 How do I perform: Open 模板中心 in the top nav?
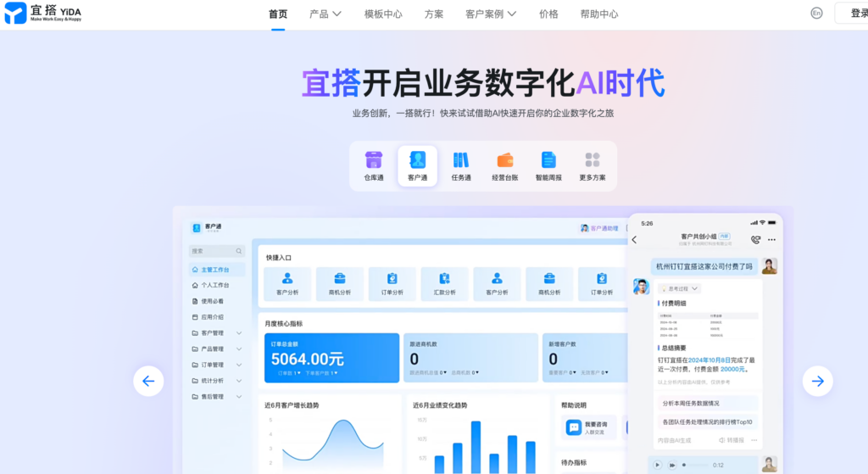(x=383, y=14)
